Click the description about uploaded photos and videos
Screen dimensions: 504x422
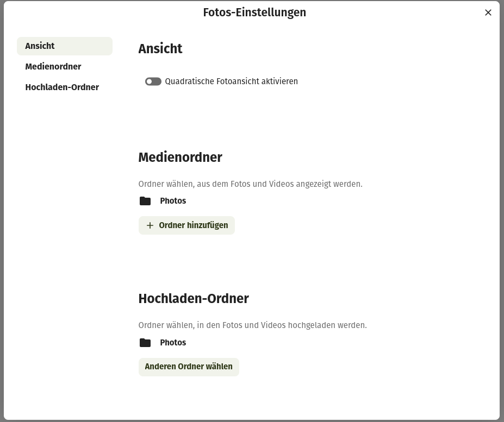tap(252, 325)
